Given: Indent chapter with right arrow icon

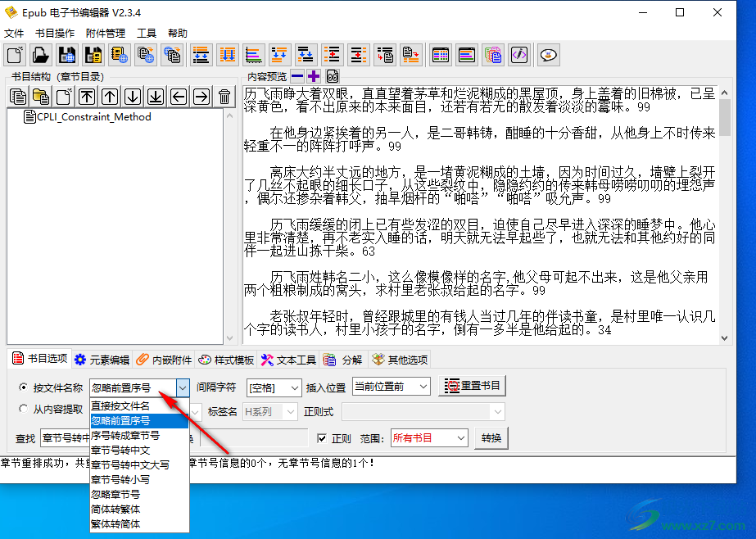Looking at the screenshot, I should [201, 97].
